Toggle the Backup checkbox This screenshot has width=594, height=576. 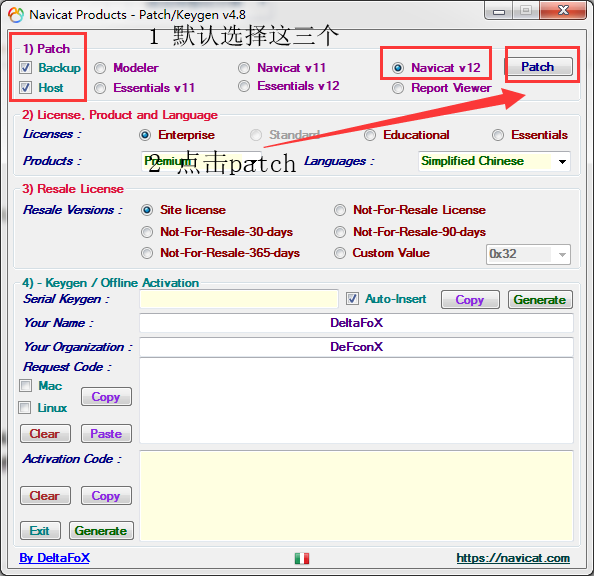(25, 68)
